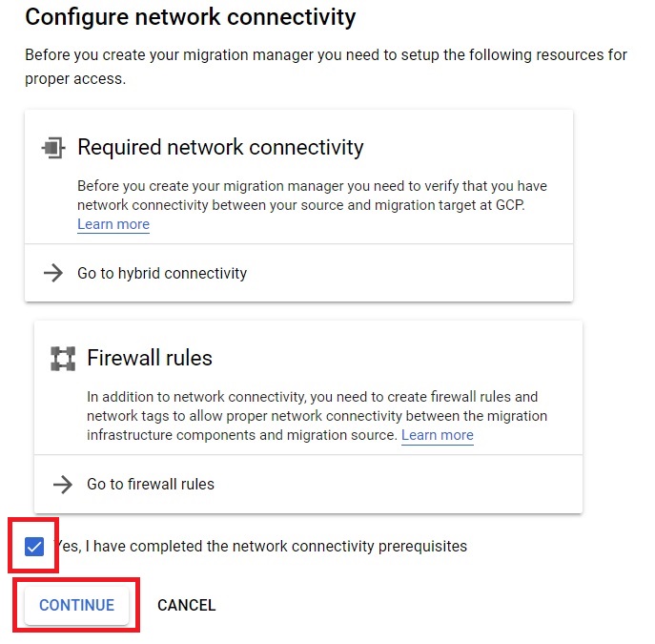Click the Firewall rules grid icon
This screenshot has height=644, width=655.
63,359
